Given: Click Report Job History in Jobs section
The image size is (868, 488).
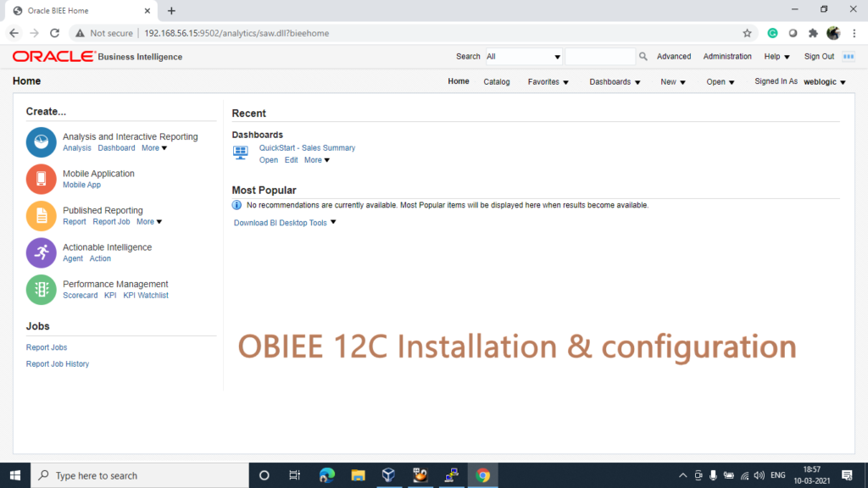Looking at the screenshot, I should point(57,363).
